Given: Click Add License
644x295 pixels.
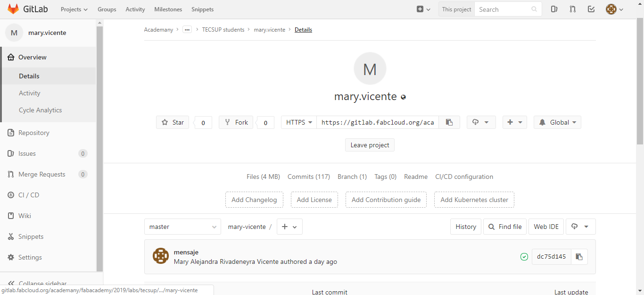Looking at the screenshot, I should (x=314, y=200).
